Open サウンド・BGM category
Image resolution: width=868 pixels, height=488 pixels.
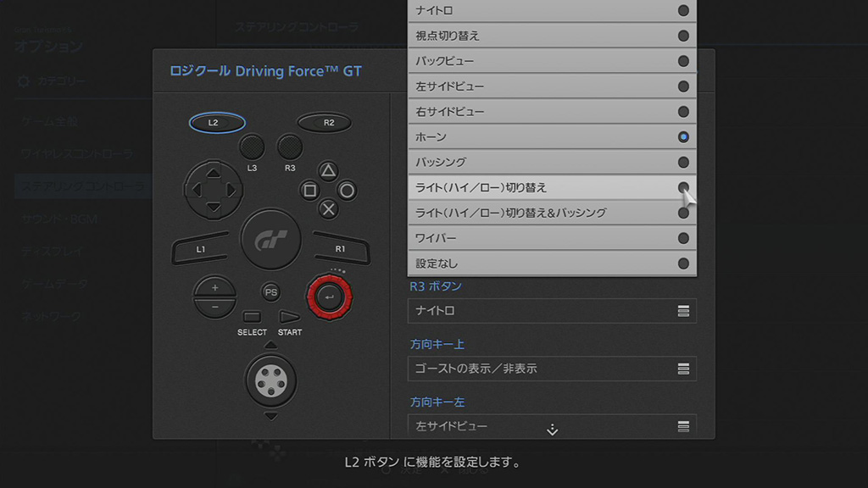60,219
